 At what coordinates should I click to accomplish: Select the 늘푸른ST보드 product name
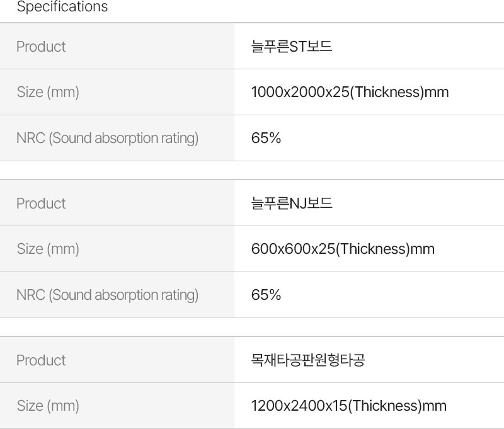click(x=291, y=47)
